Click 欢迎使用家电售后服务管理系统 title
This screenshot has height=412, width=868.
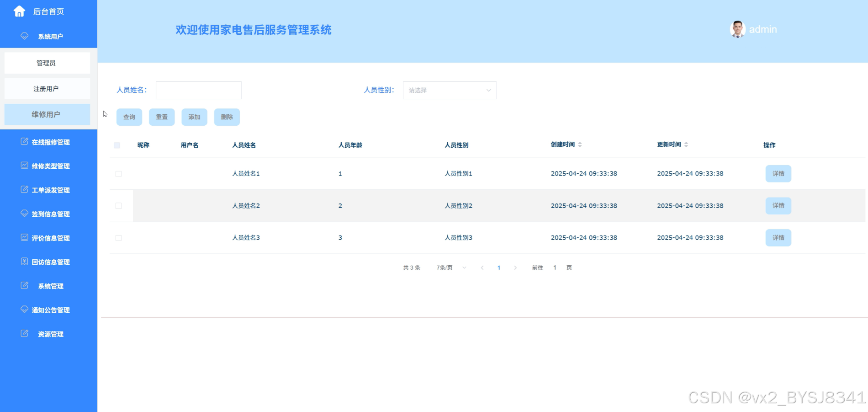254,30
